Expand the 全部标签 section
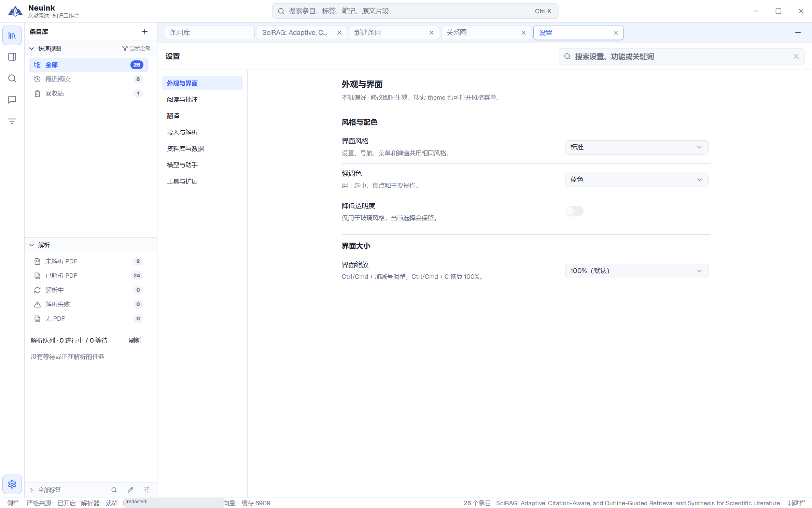 pos(31,490)
